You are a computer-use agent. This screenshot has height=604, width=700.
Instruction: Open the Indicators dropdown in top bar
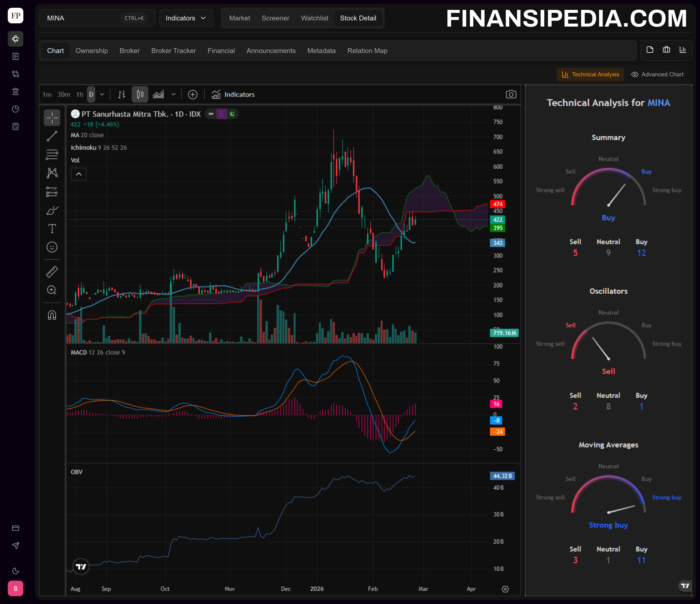(186, 18)
